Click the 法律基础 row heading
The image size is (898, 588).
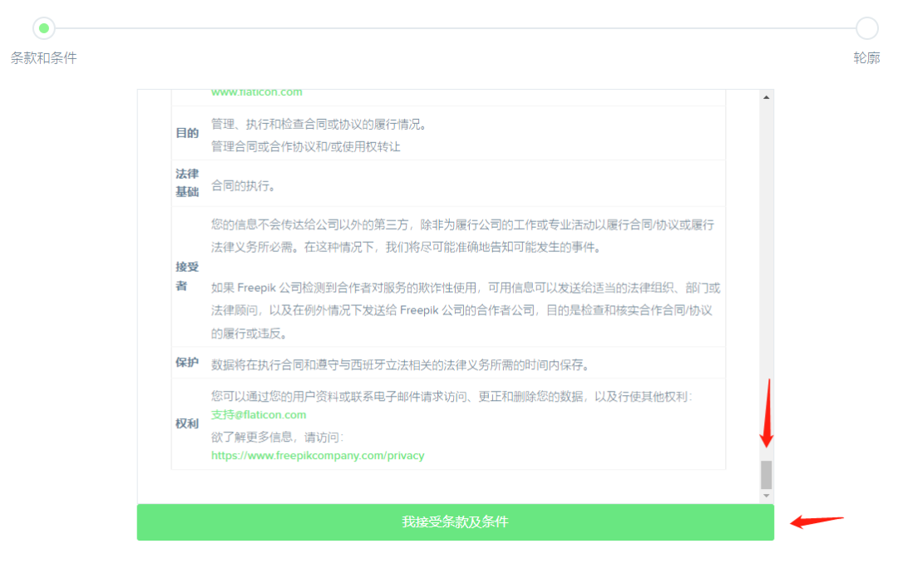coord(187,183)
